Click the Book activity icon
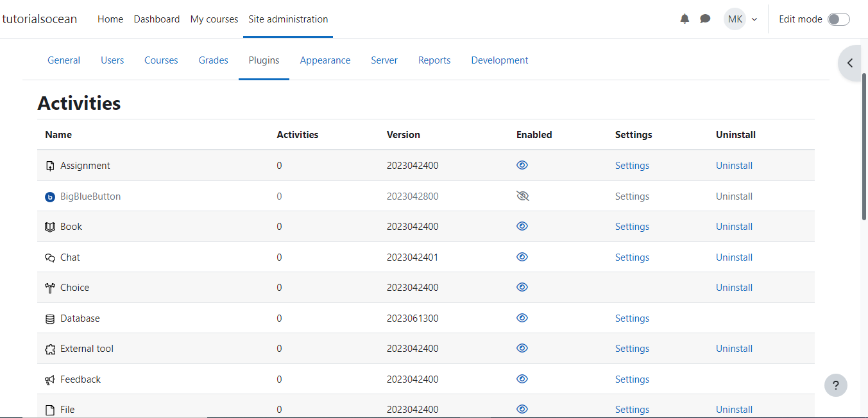Viewport: 868px width, 418px height. 50,226
